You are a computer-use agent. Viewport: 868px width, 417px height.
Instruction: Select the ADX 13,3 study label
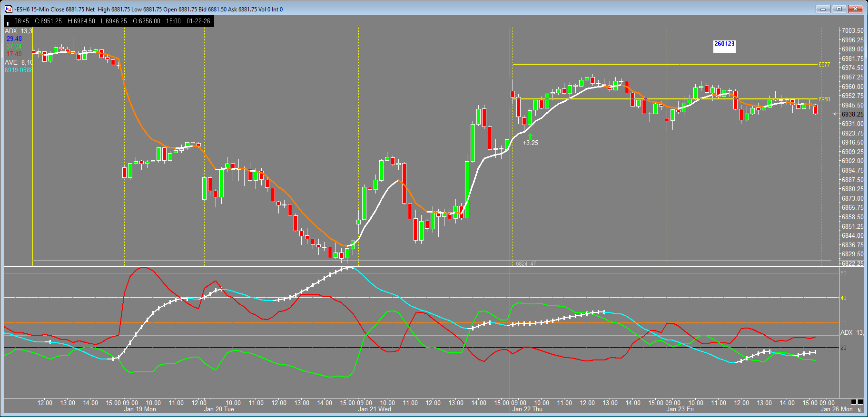(x=19, y=31)
